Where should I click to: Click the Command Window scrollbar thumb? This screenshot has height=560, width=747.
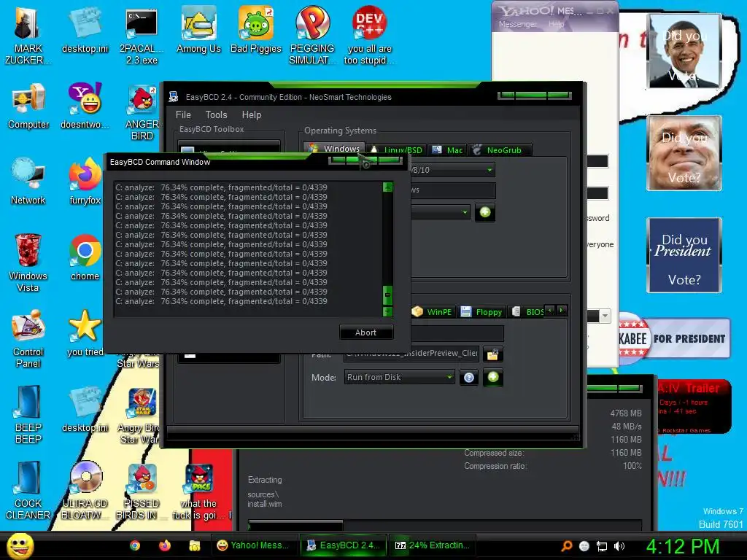tap(388, 295)
